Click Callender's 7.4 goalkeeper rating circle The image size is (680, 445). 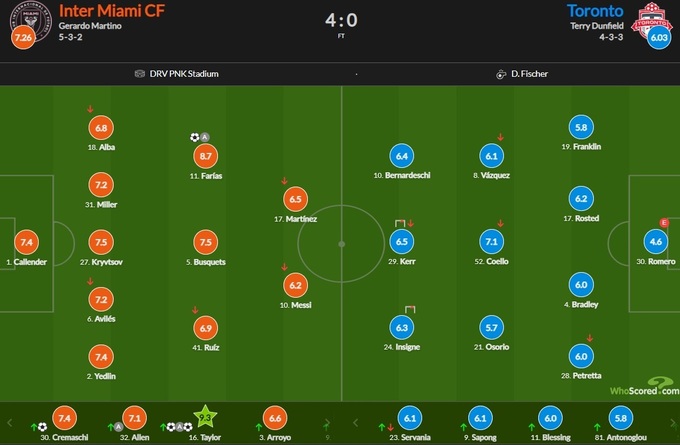26,241
